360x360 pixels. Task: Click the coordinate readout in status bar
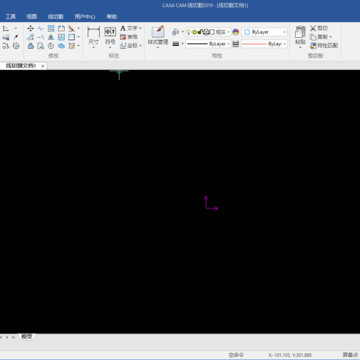[289, 355]
